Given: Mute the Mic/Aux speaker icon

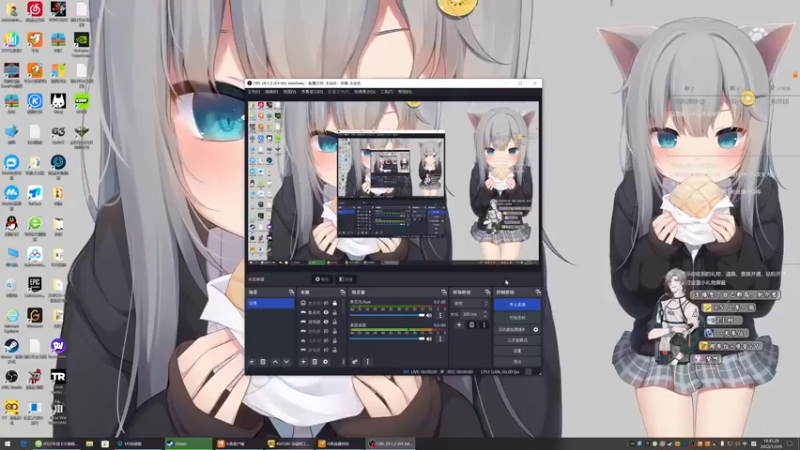Looking at the screenshot, I should pos(429,315).
